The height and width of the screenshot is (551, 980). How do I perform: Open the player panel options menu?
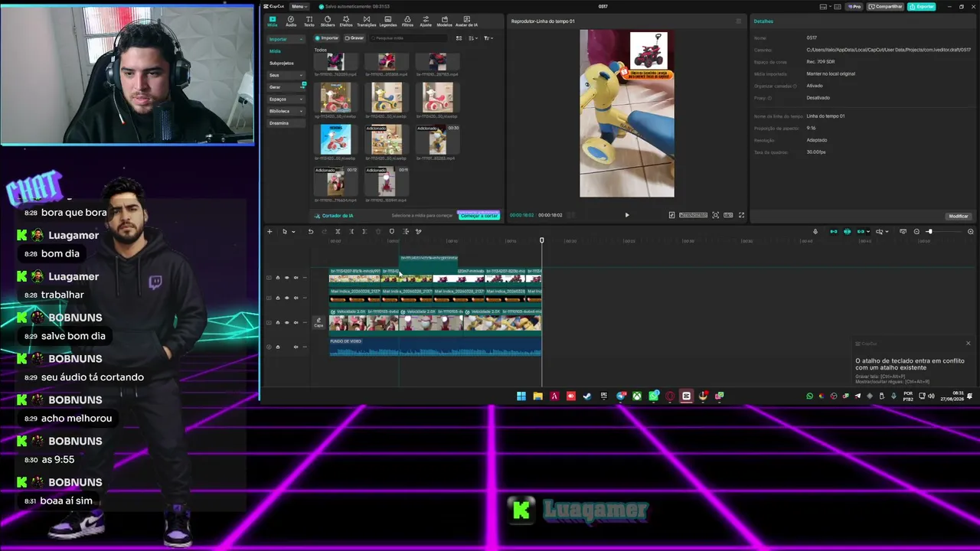tap(739, 21)
